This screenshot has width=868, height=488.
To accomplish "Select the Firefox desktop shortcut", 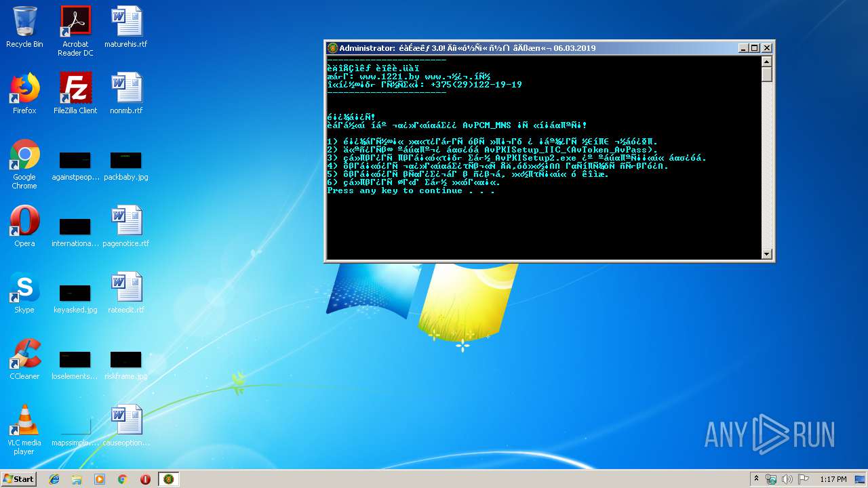I will point(24,94).
